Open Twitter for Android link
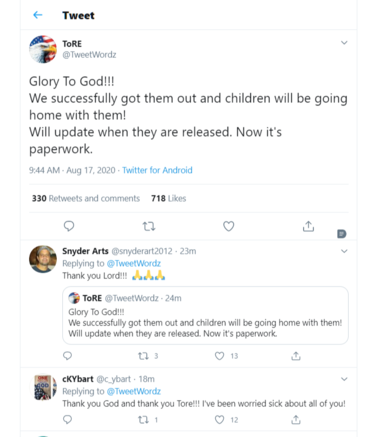This screenshot has width=366, height=437. (x=157, y=170)
